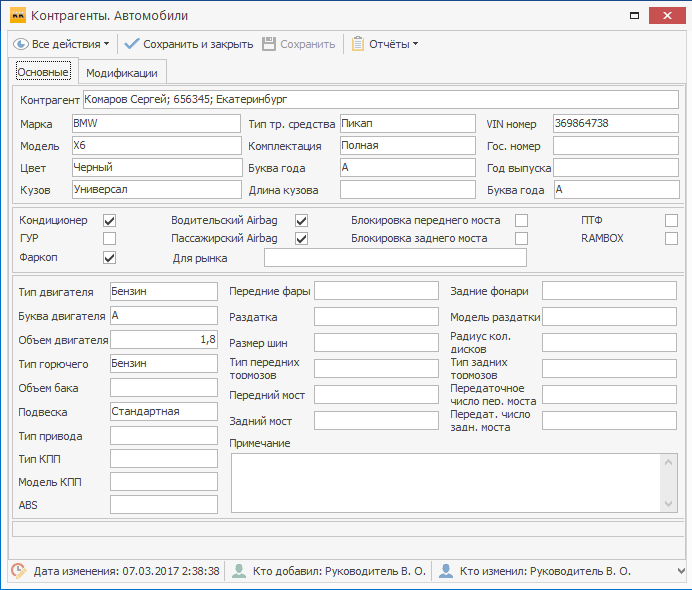Click the Тип КПП field
This screenshot has height=590, width=692.
pos(164,458)
